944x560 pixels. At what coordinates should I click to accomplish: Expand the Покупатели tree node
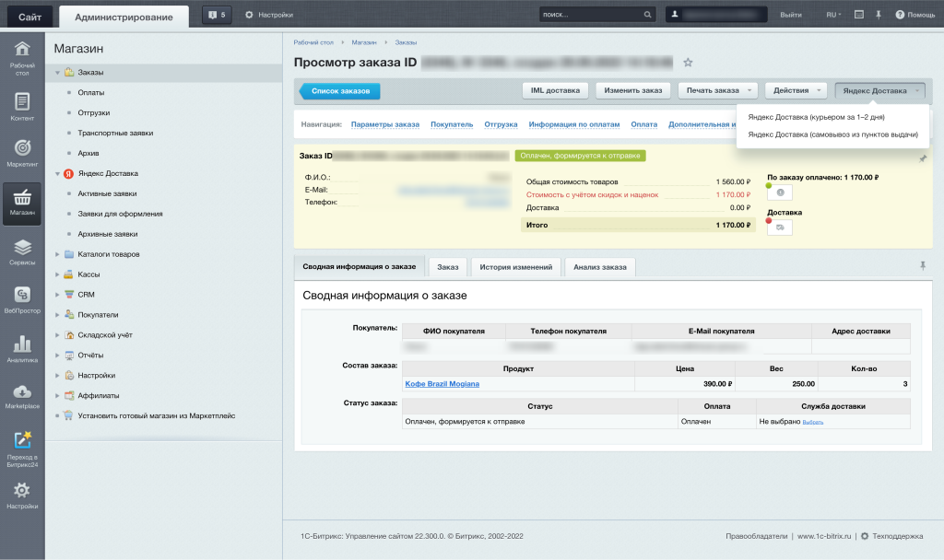[58, 315]
